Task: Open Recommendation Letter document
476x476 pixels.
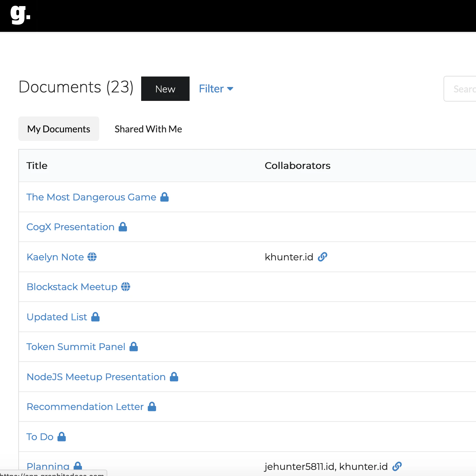Action: coord(85,407)
